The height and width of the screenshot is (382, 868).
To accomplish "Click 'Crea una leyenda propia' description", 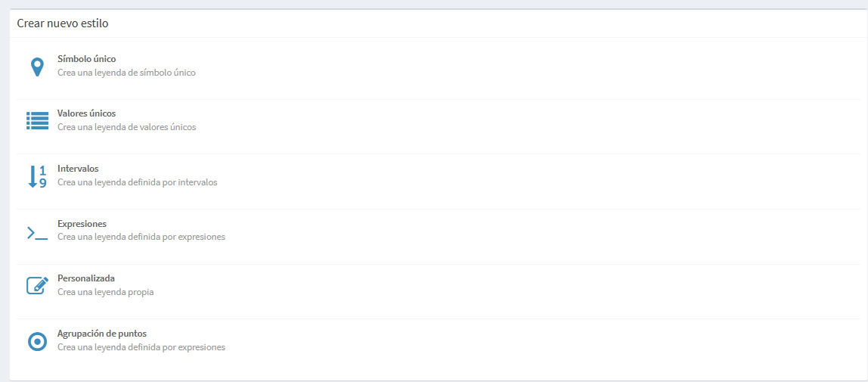I will 105,292.
